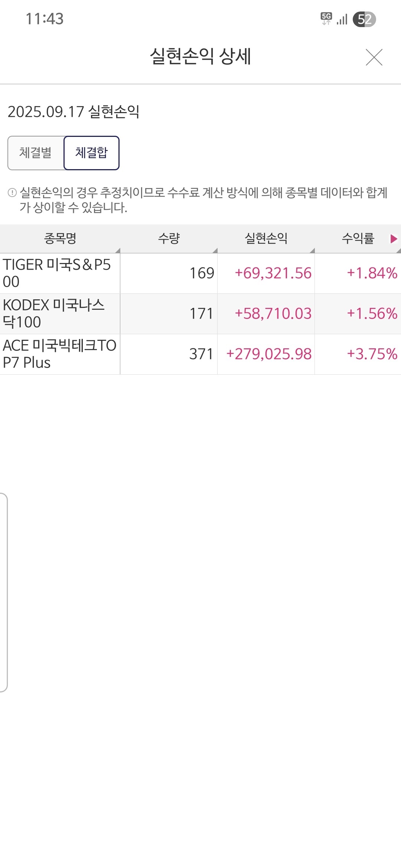Image resolution: width=401 pixels, height=868 pixels.
Task: Tap the +1.56% return rate cell
Action: [x=372, y=314]
